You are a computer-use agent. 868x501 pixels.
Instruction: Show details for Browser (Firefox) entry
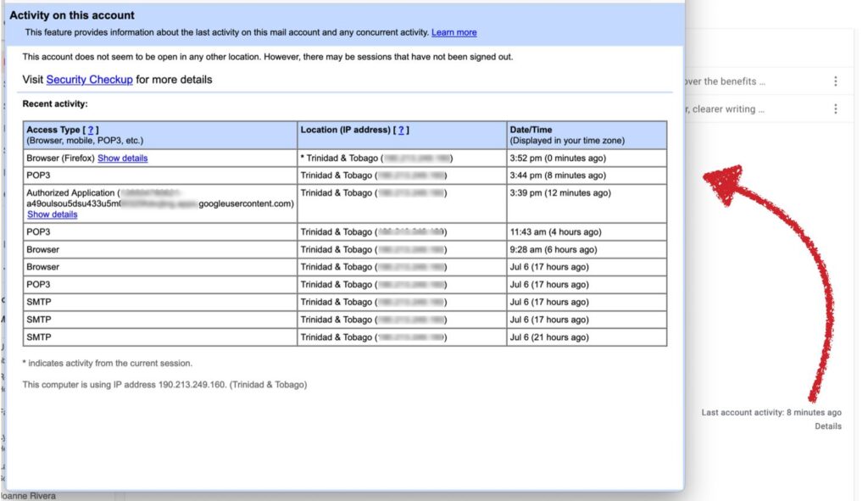(x=122, y=158)
